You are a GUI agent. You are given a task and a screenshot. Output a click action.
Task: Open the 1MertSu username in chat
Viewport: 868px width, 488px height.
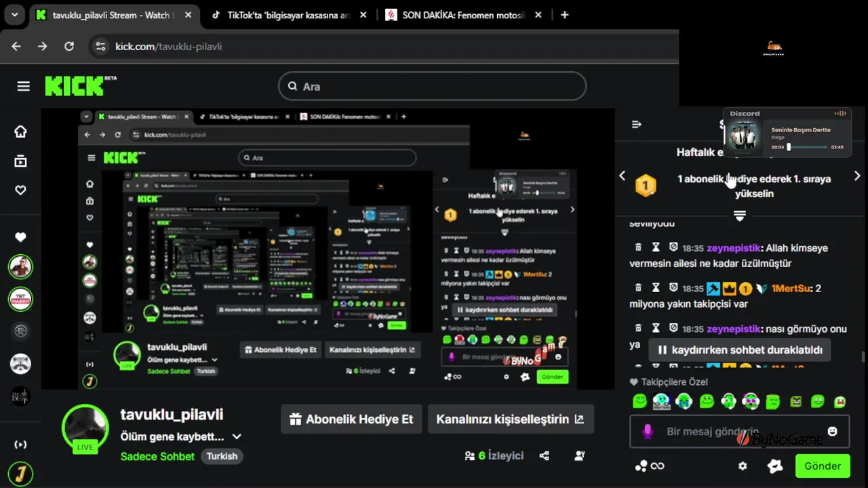pos(791,289)
